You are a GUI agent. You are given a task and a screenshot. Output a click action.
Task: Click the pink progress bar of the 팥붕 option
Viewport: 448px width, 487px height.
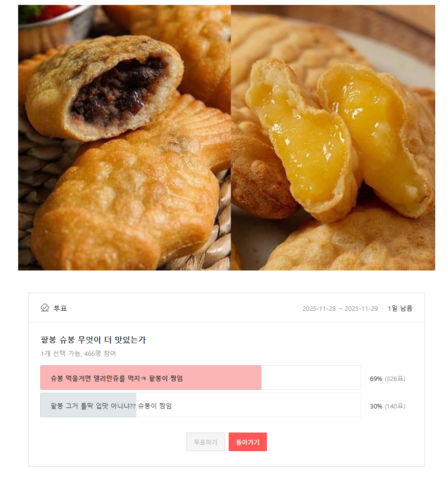tap(150, 378)
